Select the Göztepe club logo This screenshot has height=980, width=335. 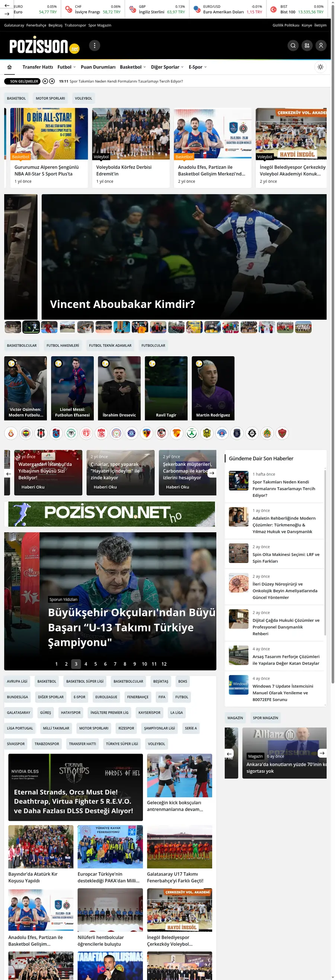pyautogui.click(x=177, y=433)
